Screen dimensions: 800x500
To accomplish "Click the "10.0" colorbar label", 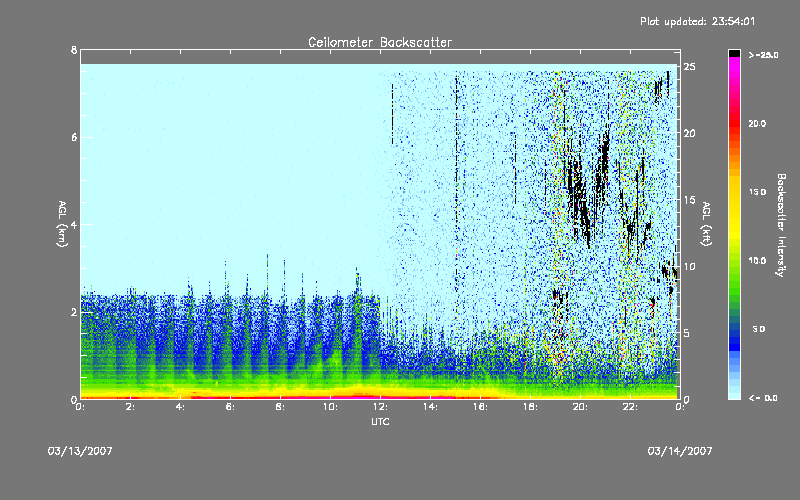I will [757, 261].
